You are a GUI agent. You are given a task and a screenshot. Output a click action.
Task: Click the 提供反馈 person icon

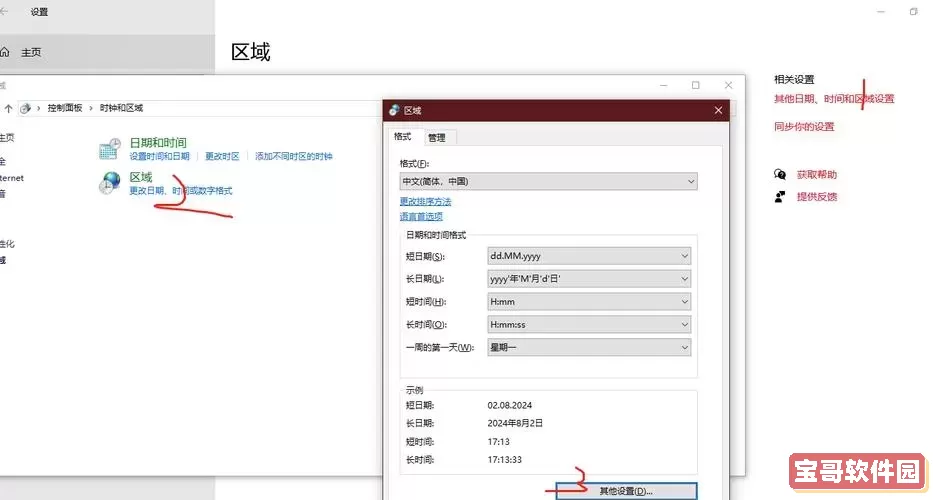pos(780,197)
